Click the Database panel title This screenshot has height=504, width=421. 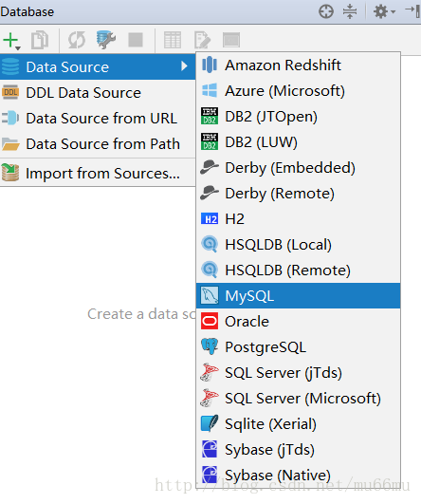click(27, 12)
